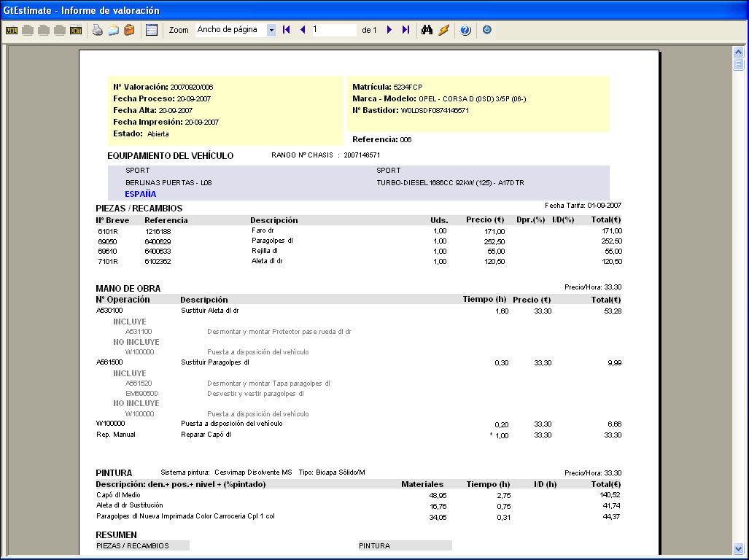Go to the previous page

pyautogui.click(x=303, y=30)
